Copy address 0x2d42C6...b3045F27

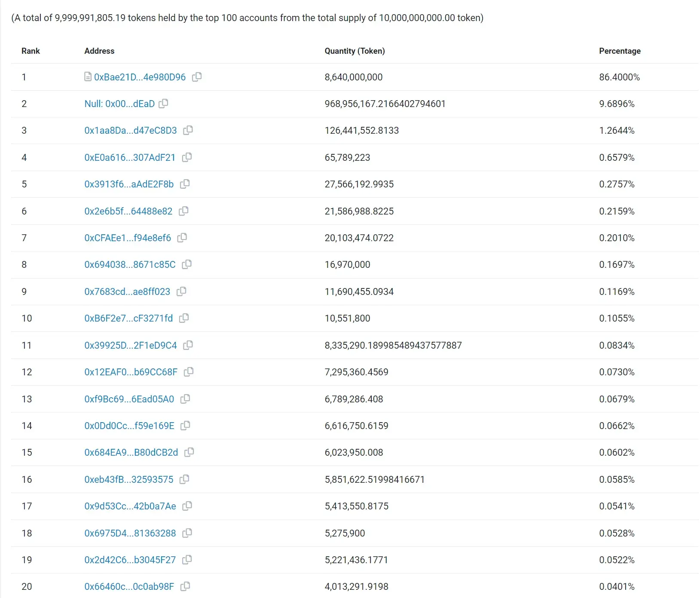point(187,560)
